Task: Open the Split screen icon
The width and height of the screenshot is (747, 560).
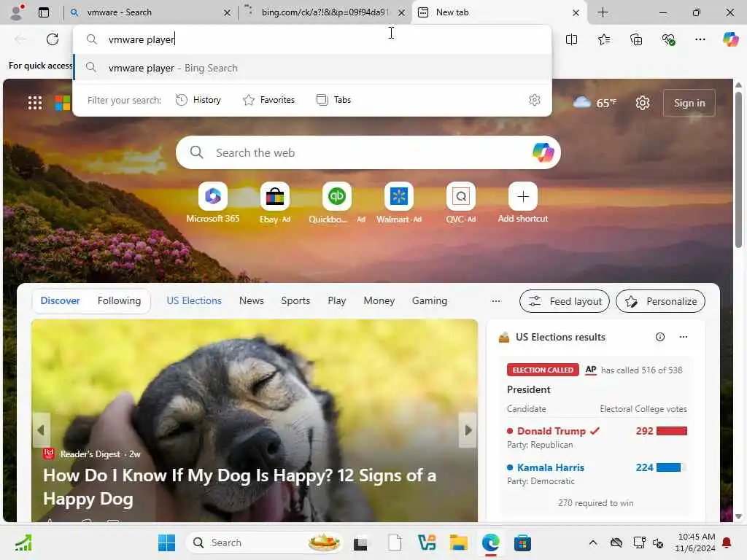Action: click(x=571, y=39)
